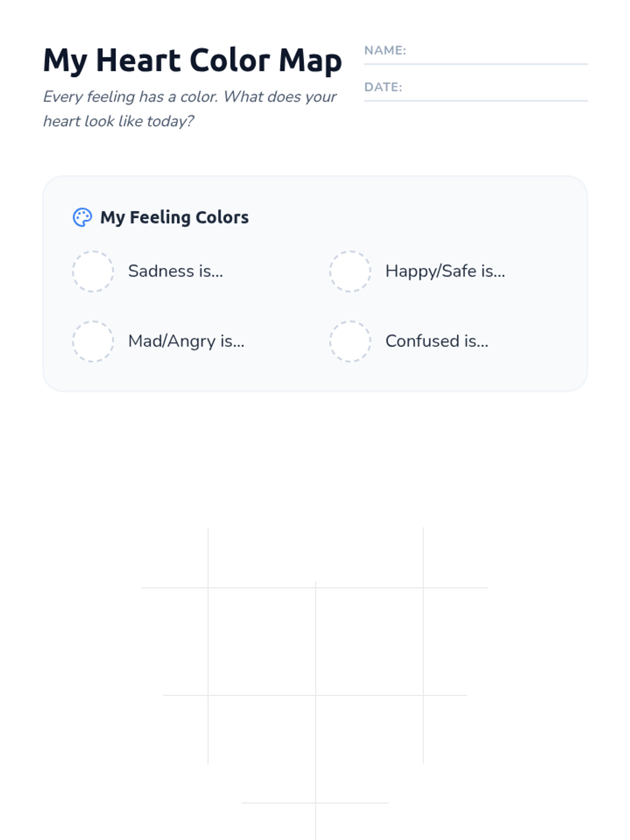This screenshot has width=630, height=840.
Task: Click the "My Heart Color Map" title
Action: tap(192, 60)
